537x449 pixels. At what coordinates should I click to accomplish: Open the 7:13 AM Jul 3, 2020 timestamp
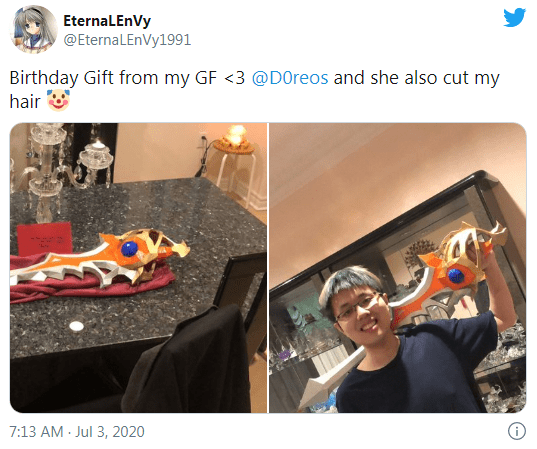tap(77, 432)
